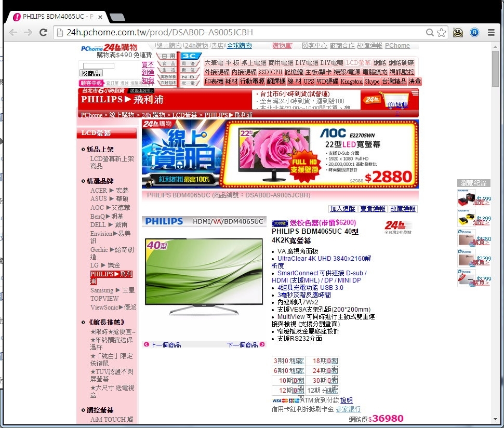Open LCD螢幕新上架商品 in the sidebar

pos(112,162)
